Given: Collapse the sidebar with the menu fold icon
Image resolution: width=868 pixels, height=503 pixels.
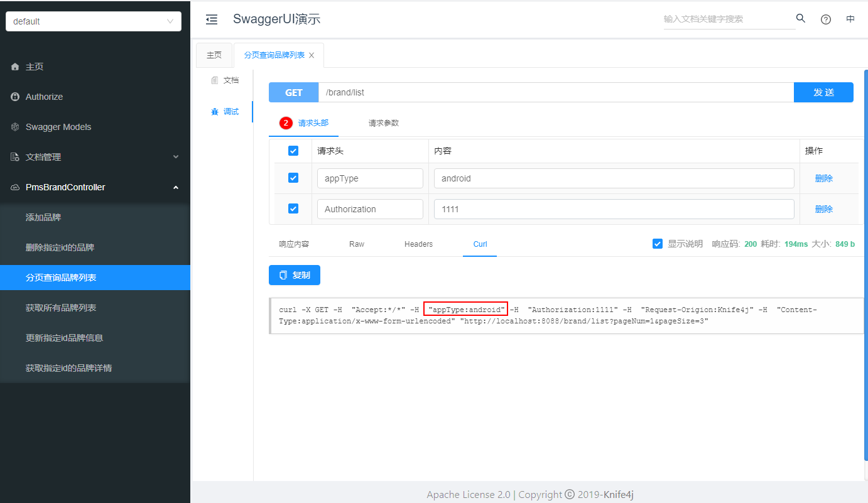Looking at the screenshot, I should [212, 19].
